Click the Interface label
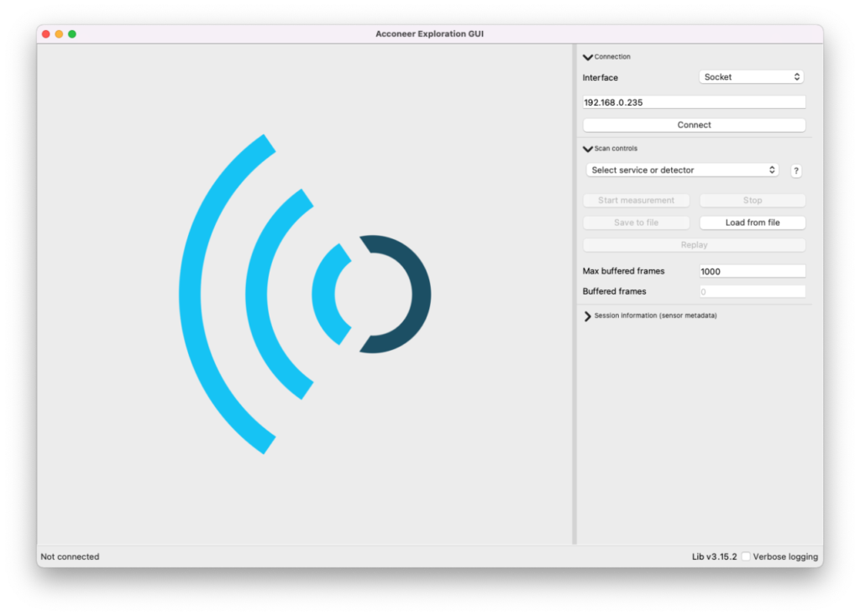This screenshot has width=860, height=616. coord(600,78)
